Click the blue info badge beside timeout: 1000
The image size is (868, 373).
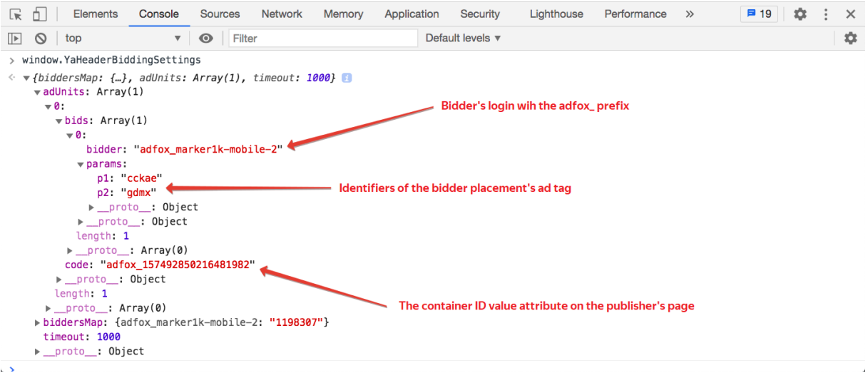click(x=347, y=78)
